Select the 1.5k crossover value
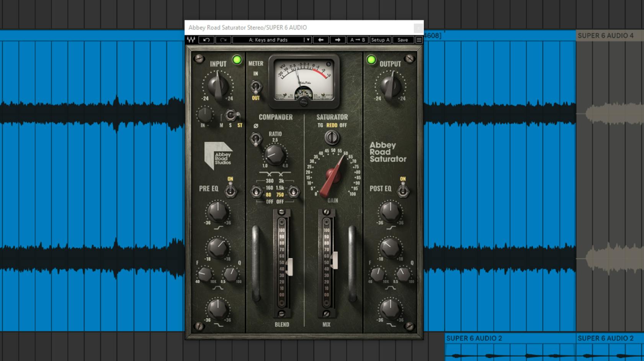The image size is (644, 361). pos(280,188)
